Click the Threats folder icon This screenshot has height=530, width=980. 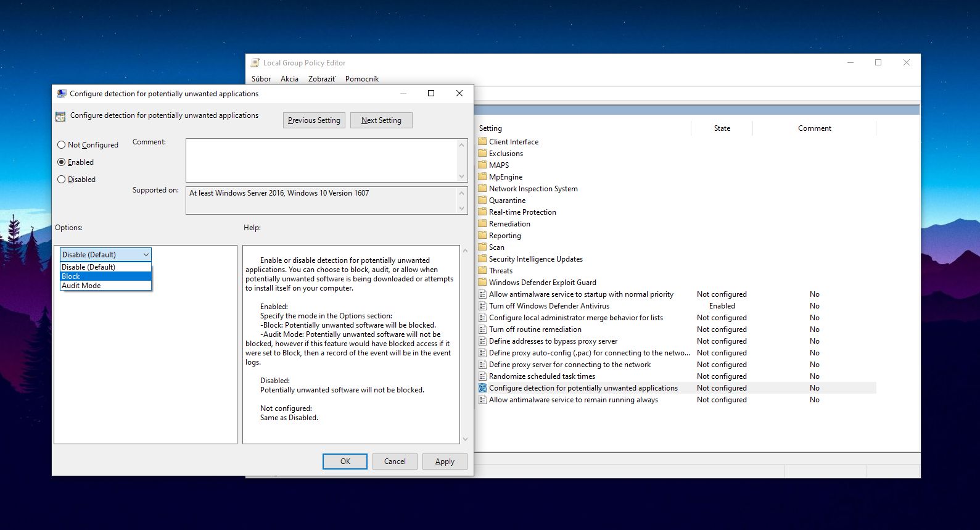482,270
